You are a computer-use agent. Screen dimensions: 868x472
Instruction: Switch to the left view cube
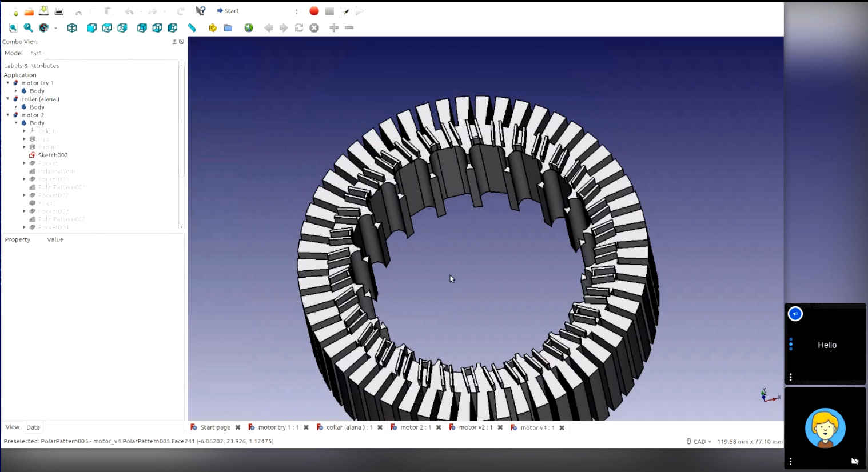coord(173,27)
